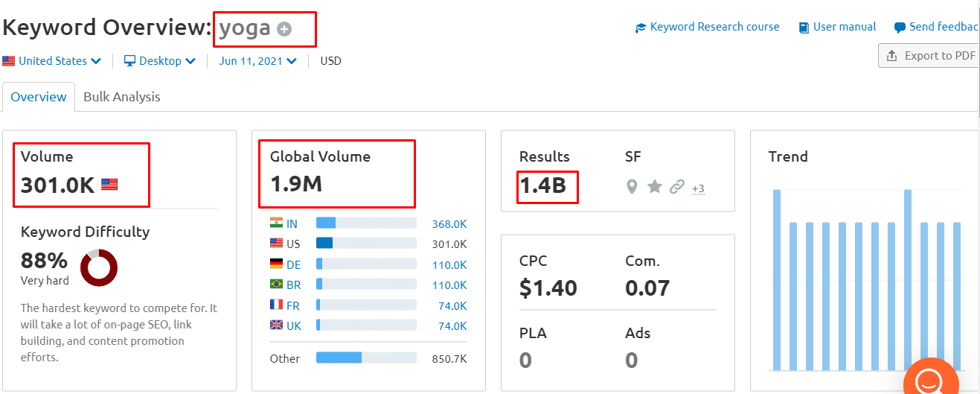Click the UK 74.0K volume link
Screen dimensions: 980x394
coord(452,325)
